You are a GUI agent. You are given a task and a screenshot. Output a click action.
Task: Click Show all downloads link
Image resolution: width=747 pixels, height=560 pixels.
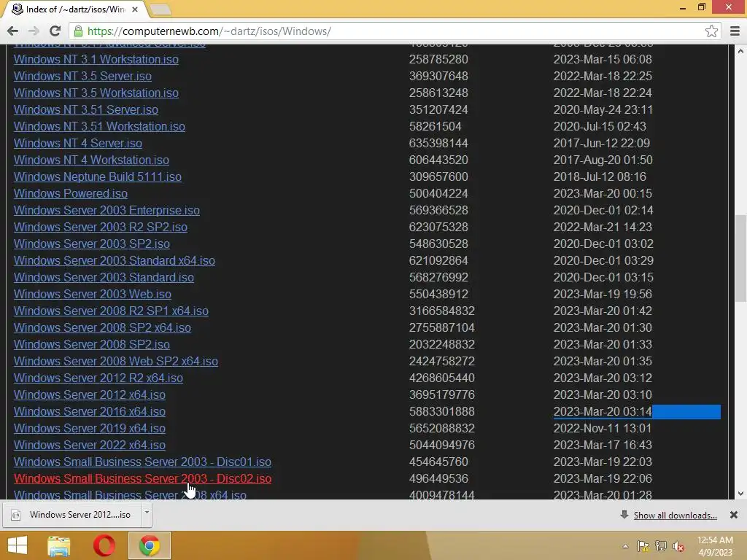coord(675,516)
